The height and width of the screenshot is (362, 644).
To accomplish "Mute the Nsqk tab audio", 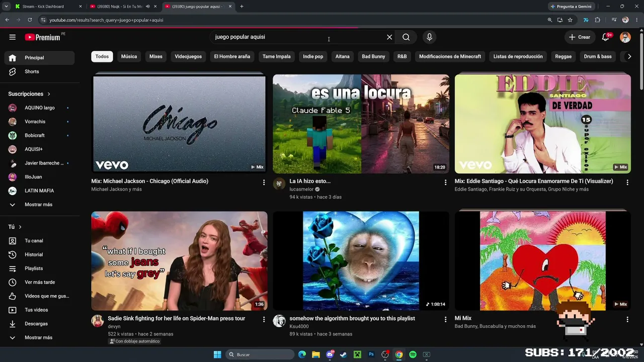I will tap(147, 7).
